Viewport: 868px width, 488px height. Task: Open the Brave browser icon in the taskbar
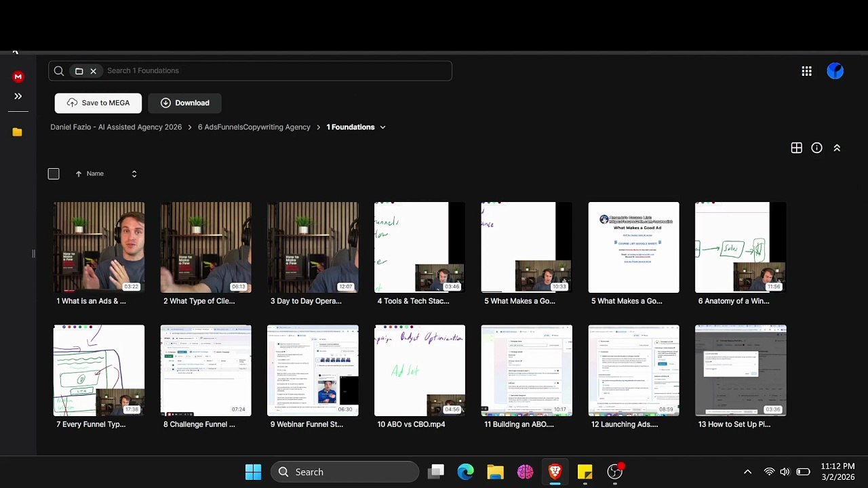click(555, 472)
